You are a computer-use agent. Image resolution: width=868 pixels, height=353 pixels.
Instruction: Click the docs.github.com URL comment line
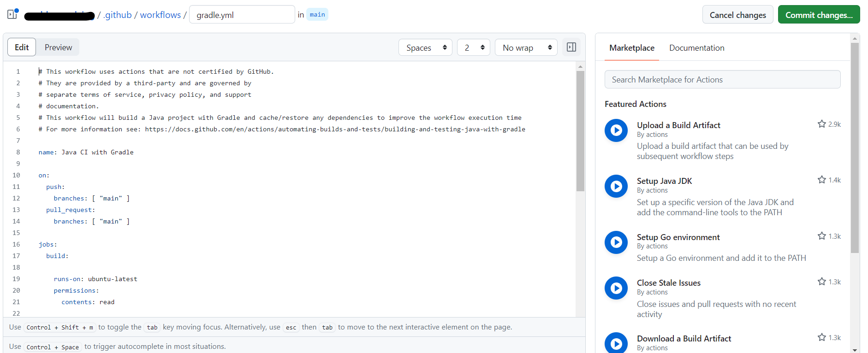point(282,129)
